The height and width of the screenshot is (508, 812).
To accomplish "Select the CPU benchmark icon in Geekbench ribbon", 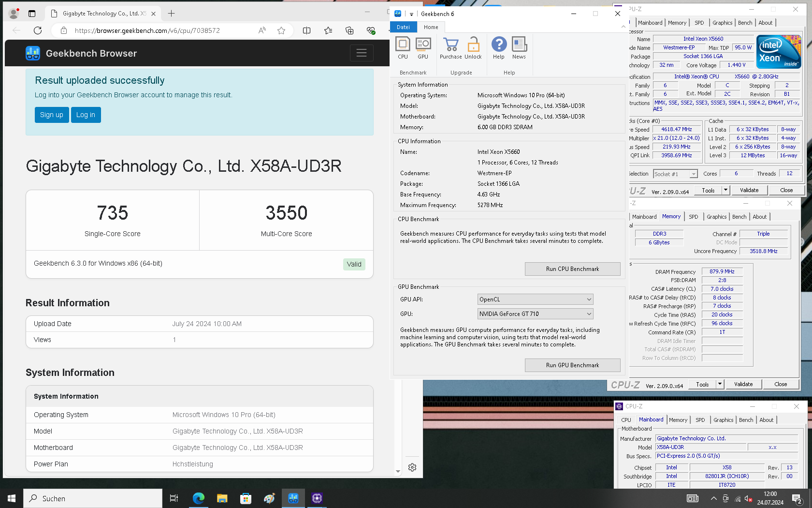I will pyautogui.click(x=403, y=48).
